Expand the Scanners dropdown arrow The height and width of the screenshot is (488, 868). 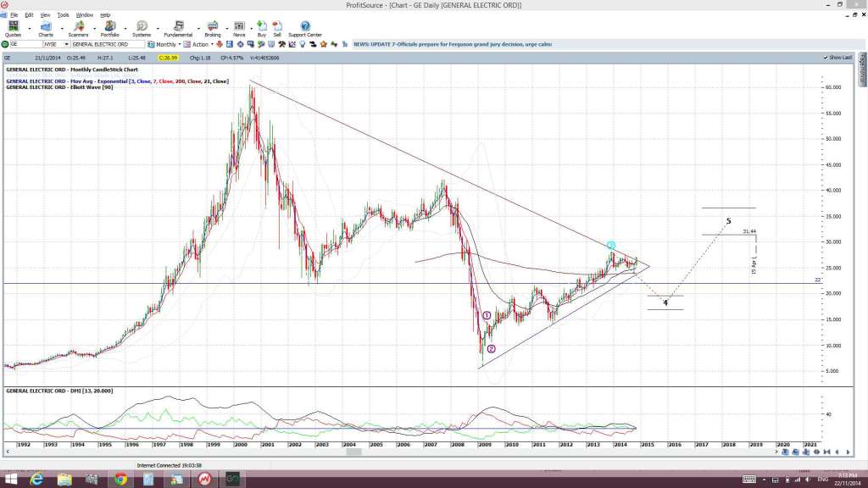click(x=95, y=29)
